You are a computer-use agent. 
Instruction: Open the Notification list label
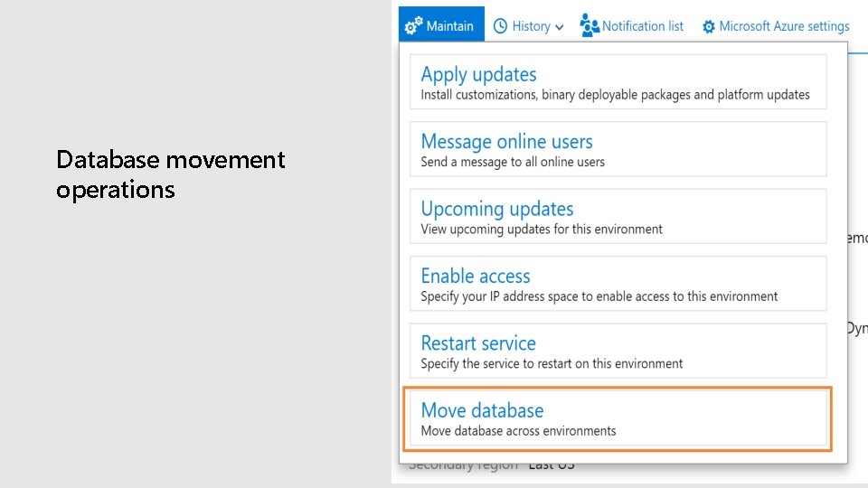coord(642,26)
